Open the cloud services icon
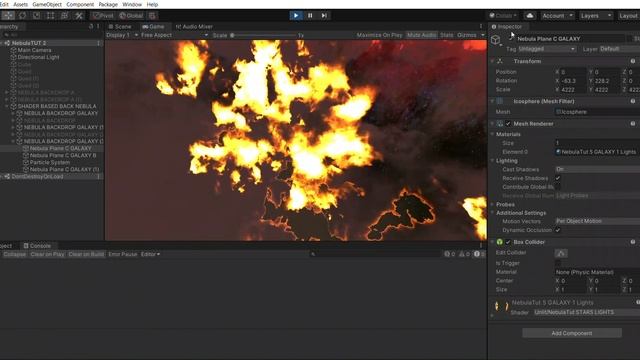This screenshot has width=640, height=360. point(530,16)
